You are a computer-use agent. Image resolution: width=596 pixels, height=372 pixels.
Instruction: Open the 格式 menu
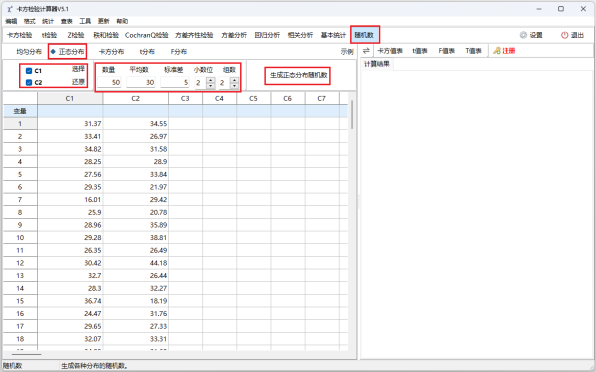coord(30,21)
